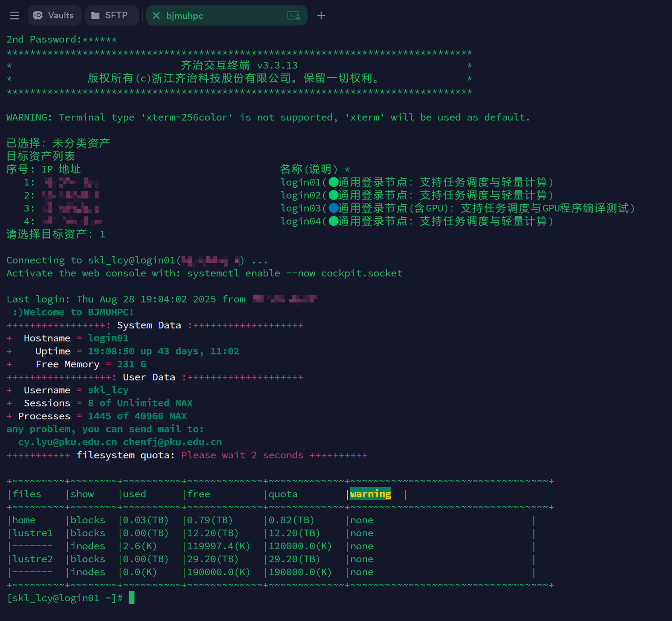Screen dimensions: 672x621
Task: Click the 'quota' column header
Action: pos(283,494)
